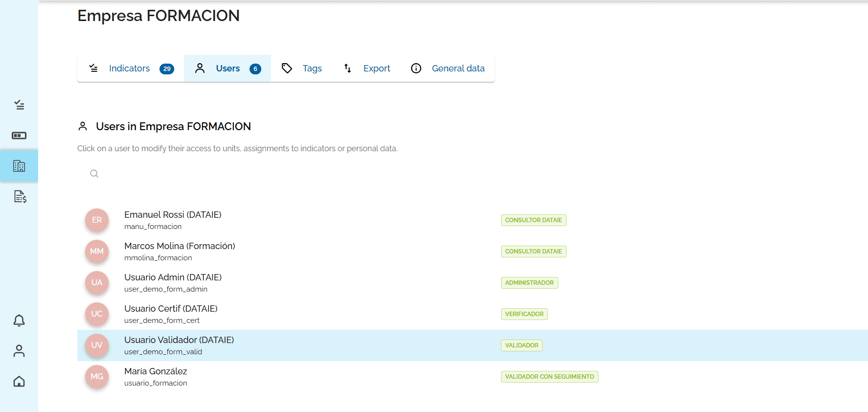
Task: Select the Users tab label
Action: [x=228, y=69]
